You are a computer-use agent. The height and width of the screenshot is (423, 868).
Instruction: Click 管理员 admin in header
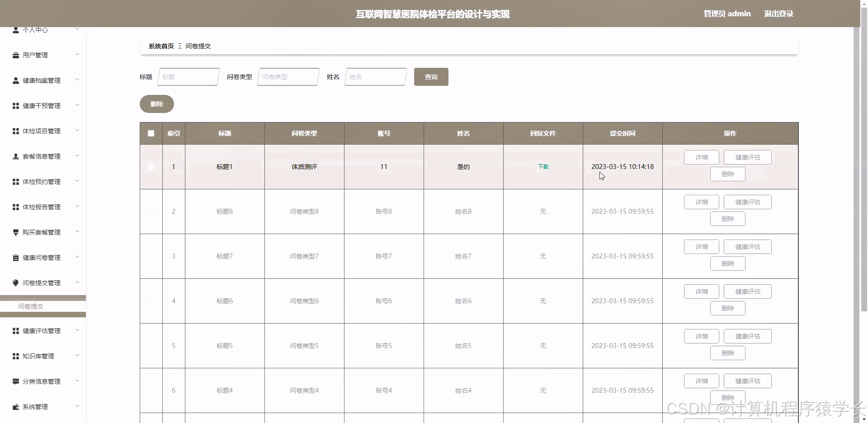coord(727,14)
